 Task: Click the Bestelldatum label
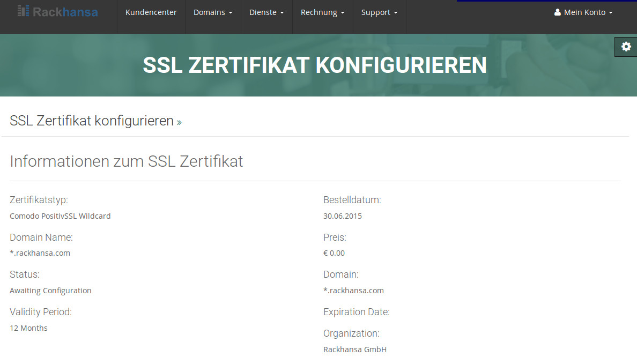352,200
